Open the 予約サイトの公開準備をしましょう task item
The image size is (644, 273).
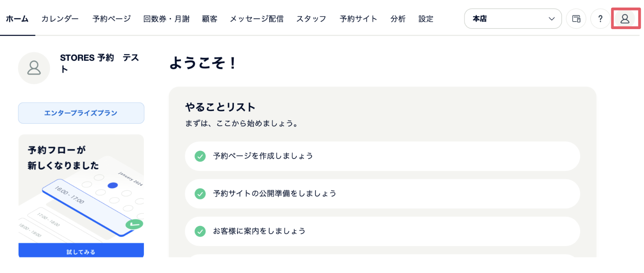click(x=382, y=194)
